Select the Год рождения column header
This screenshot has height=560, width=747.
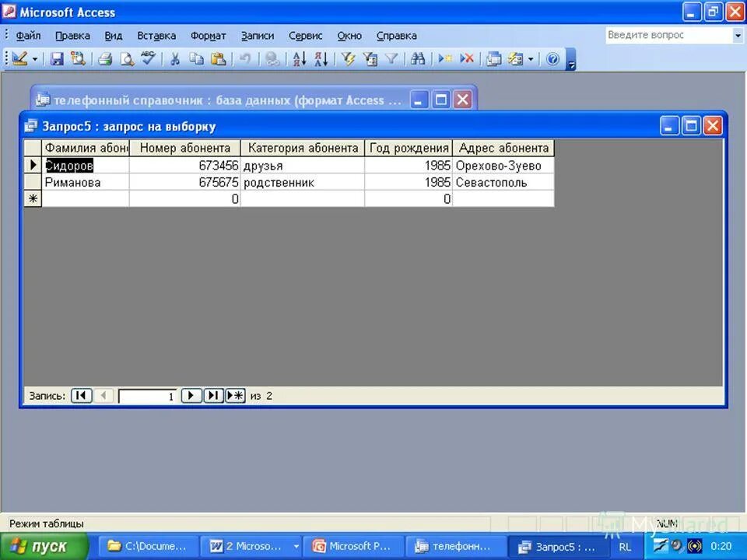[x=409, y=148]
